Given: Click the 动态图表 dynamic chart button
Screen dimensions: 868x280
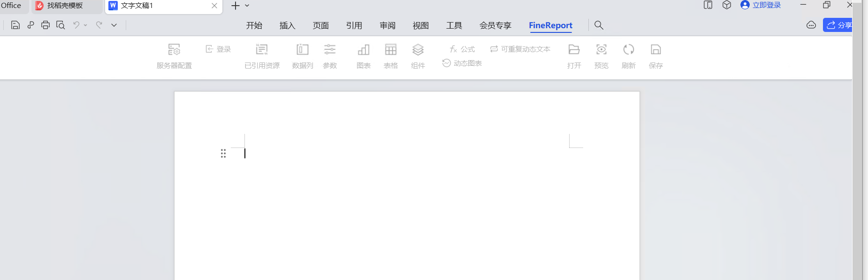Looking at the screenshot, I should point(462,63).
